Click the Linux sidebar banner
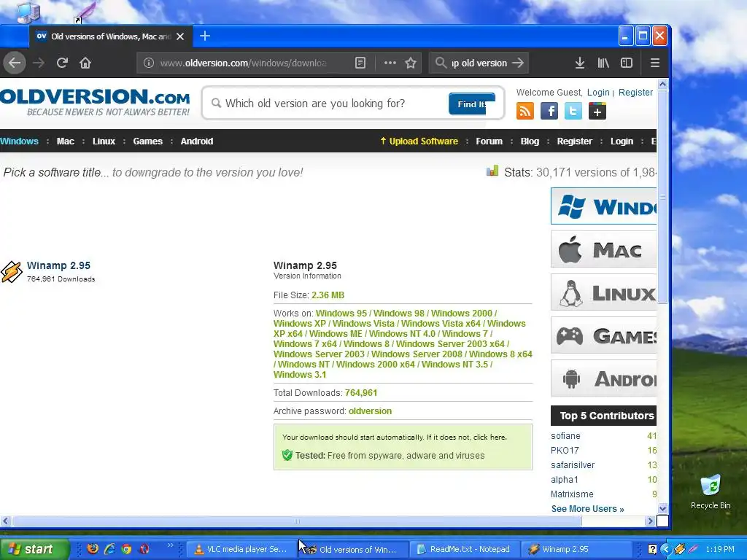The image size is (747, 560). click(603, 292)
